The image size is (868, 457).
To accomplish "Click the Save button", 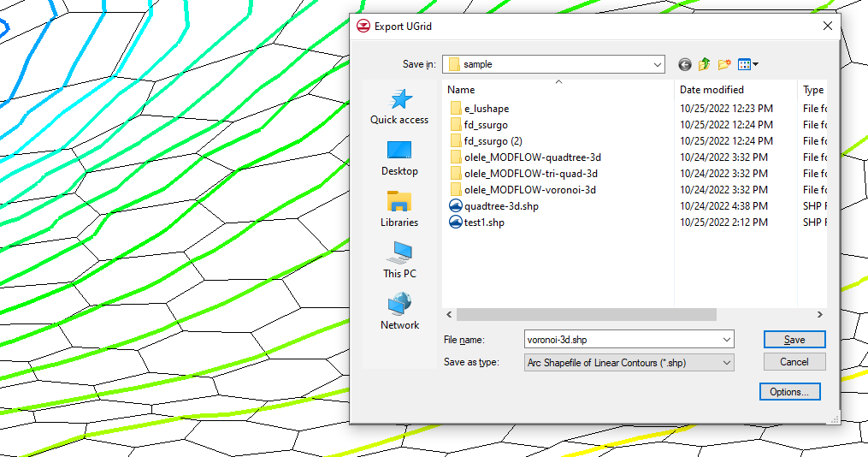I will point(794,340).
